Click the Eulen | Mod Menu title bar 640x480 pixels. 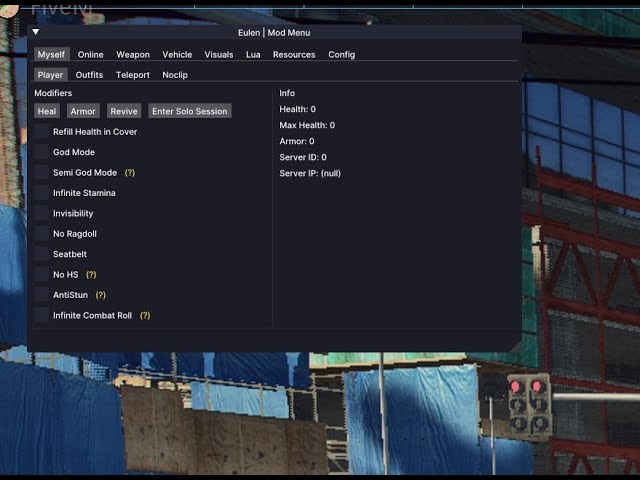point(274,33)
